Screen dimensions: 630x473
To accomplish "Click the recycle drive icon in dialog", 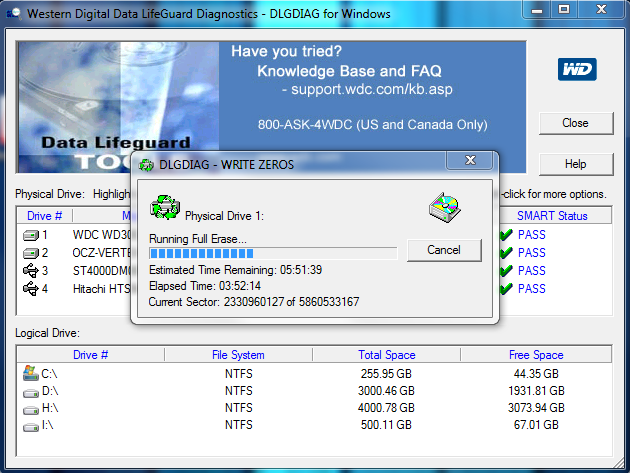I will point(165,207).
